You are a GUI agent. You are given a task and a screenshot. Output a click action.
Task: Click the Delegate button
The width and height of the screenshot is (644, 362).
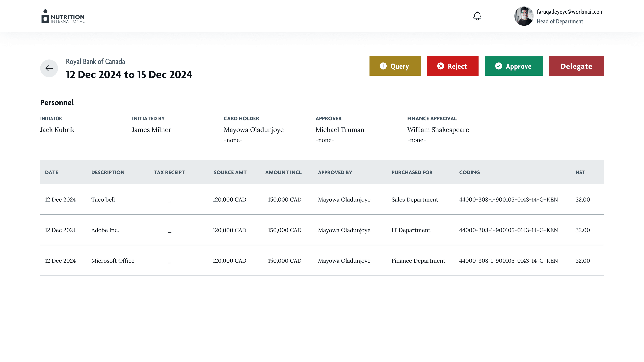pos(577,66)
